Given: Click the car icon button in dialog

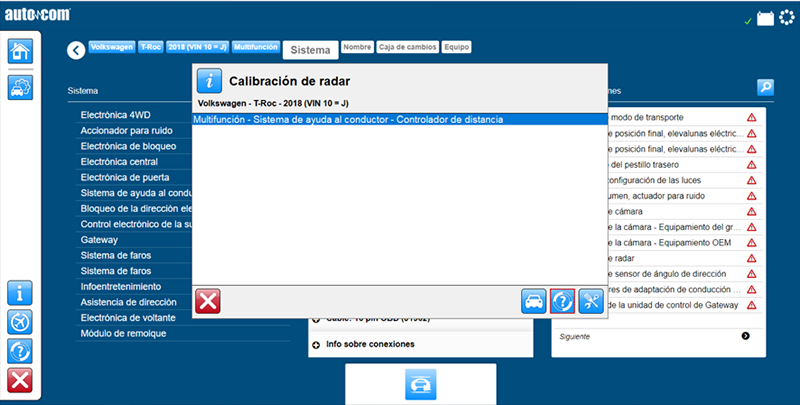Looking at the screenshot, I should [534, 301].
